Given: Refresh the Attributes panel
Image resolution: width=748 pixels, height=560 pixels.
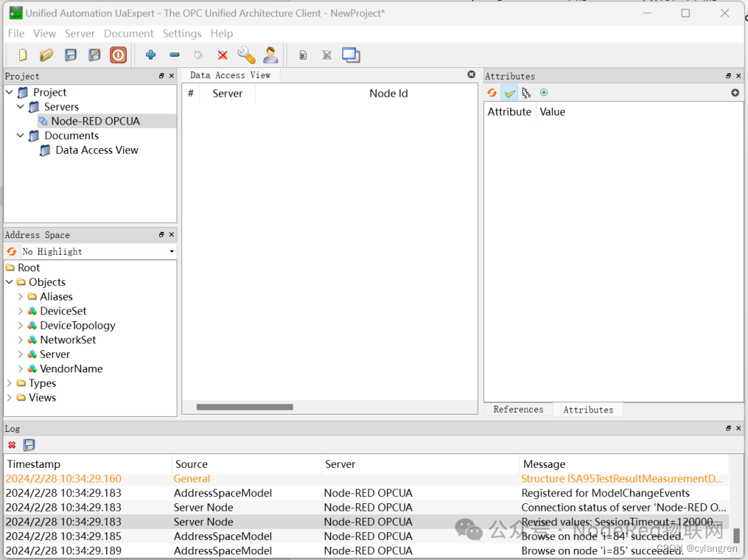Looking at the screenshot, I should click(492, 93).
